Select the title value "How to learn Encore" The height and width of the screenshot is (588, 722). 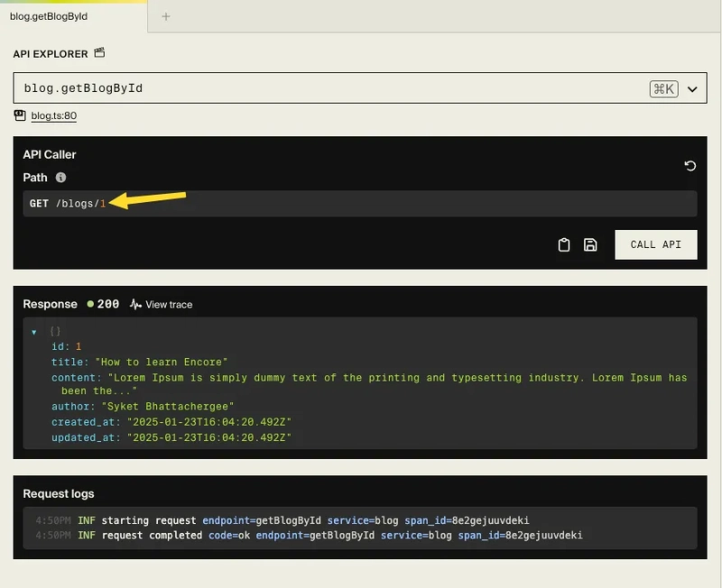[x=162, y=363]
